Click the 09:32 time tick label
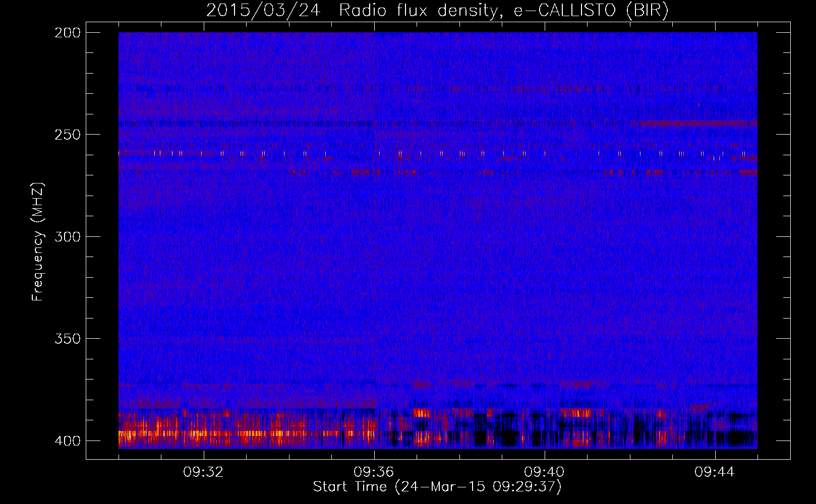Viewport: 816px width, 504px height. (x=204, y=472)
